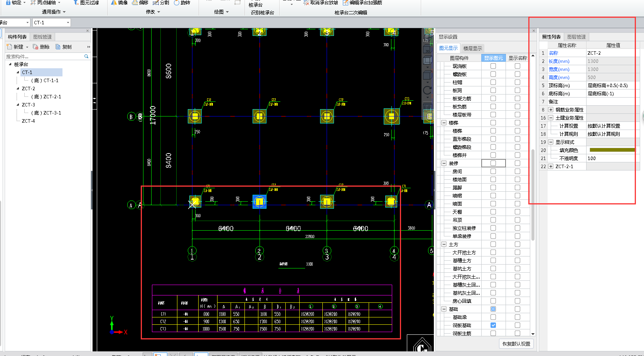Open the 承台 type dropdown
This screenshot has width=644, height=356.
point(27,22)
